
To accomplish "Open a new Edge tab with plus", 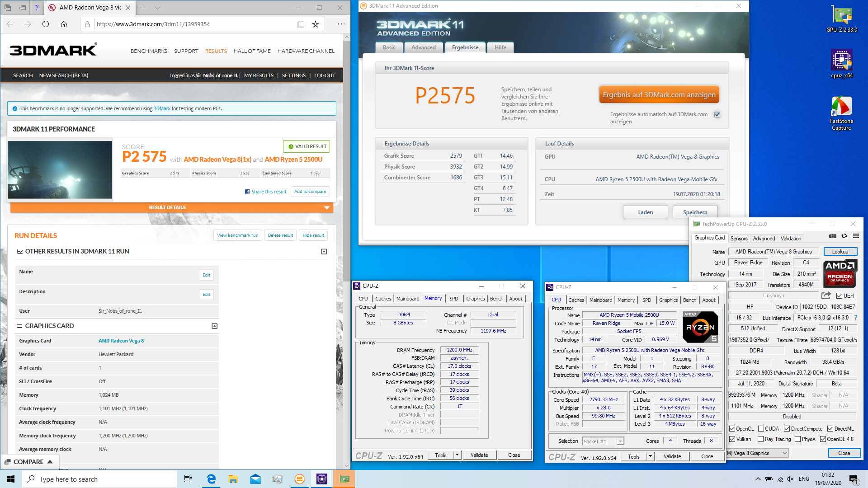I will (x=143, y=8).
